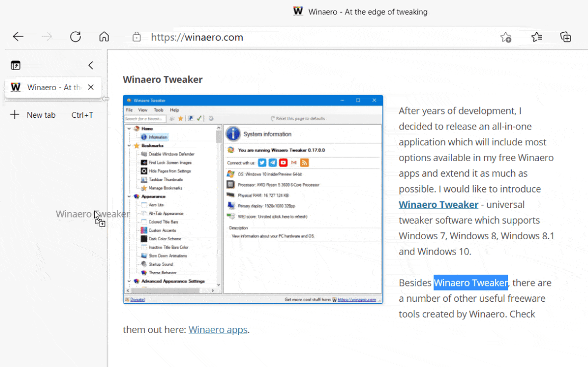Add this page to browser favorites
The image size is (588, 367).
point(505,37)
